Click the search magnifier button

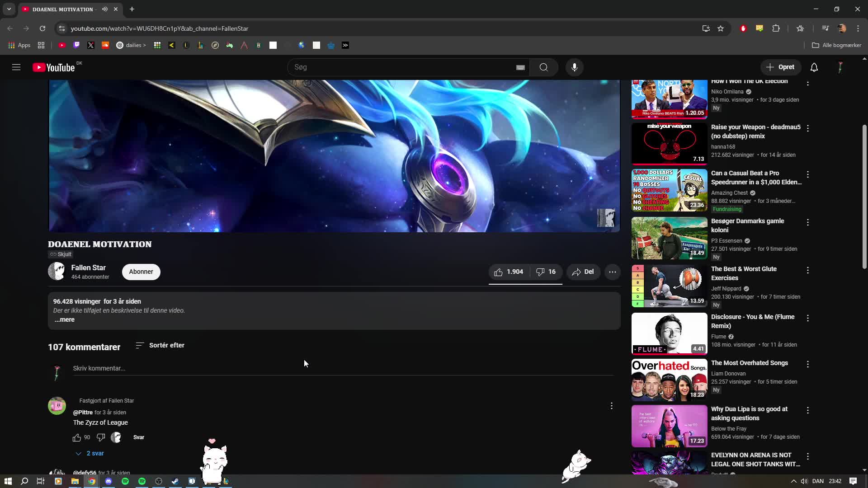543,67
